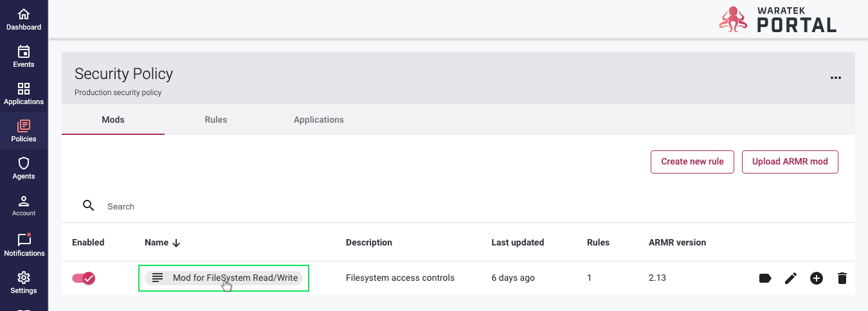Open the Mod for FileSystem Read/Write chip
The height and width of the screenshot is (311, 868).
point(224,278)
